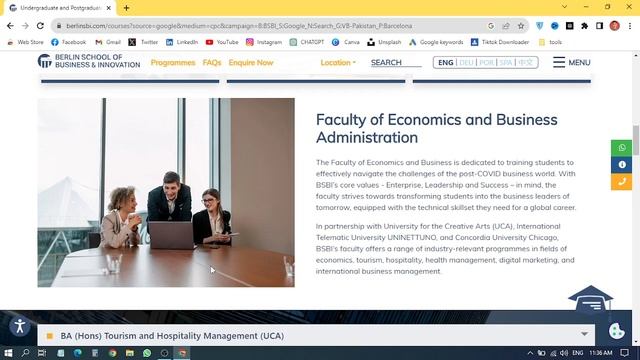Click the Google icon in address bar
The width and height of the screenshot is (640, 360).
tap(491, 26)
